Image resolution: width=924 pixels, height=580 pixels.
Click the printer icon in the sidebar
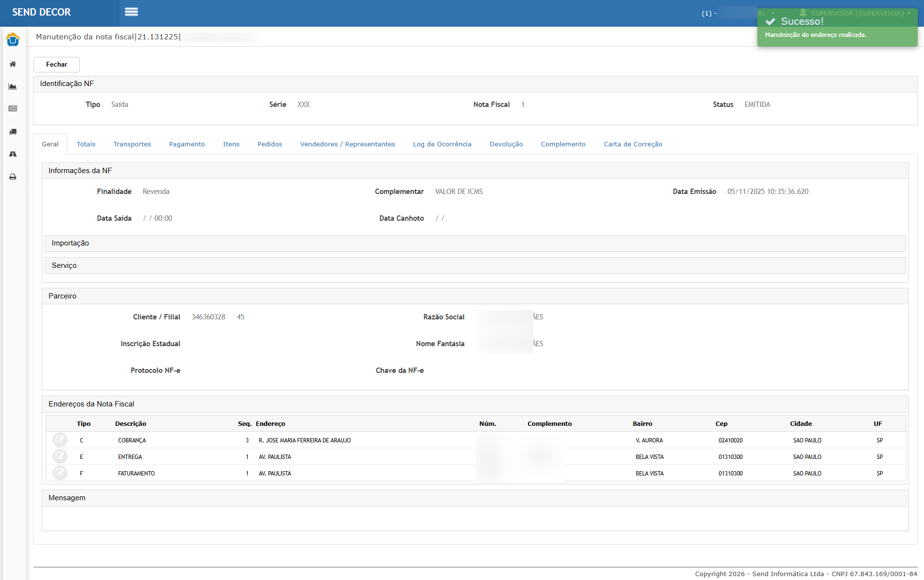click(13, 177)
